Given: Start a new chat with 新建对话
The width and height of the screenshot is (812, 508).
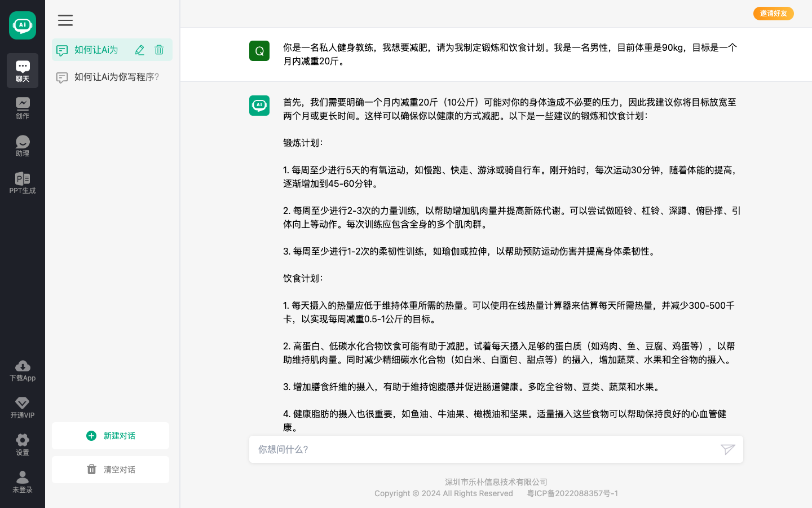Looking at the screenshot, I should coord(111,436).
